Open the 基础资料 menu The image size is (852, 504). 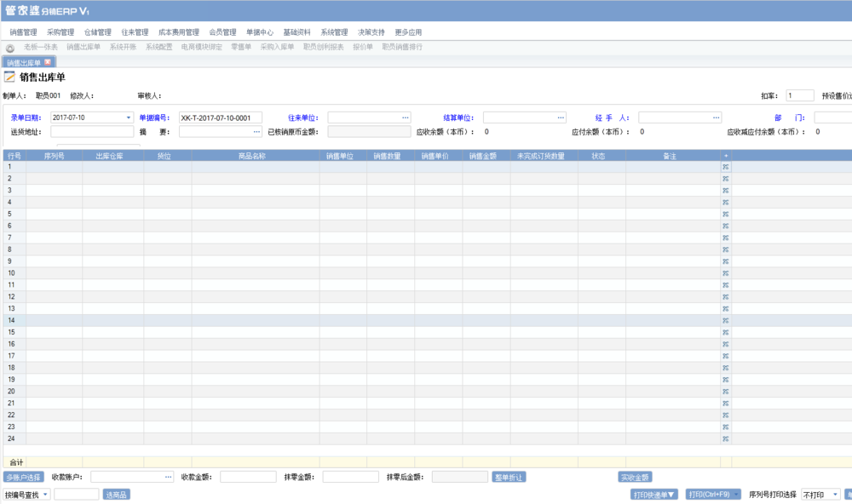click(296, 32)
